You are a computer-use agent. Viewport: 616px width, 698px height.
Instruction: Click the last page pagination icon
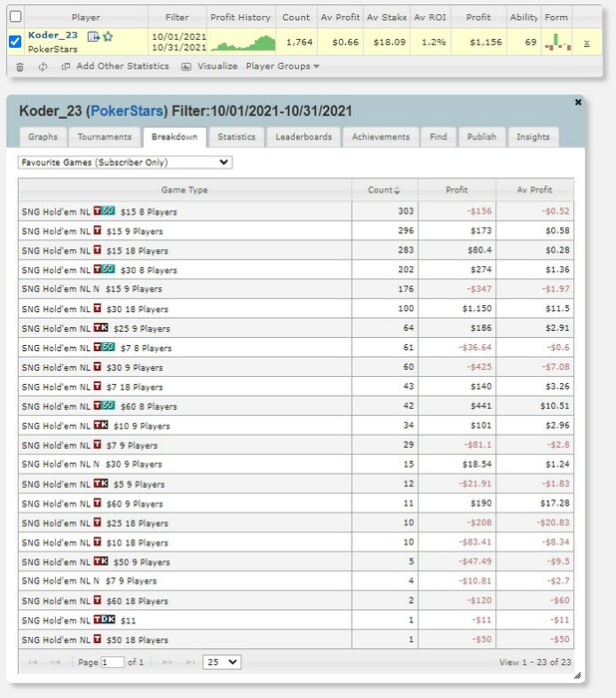(190, 662)
